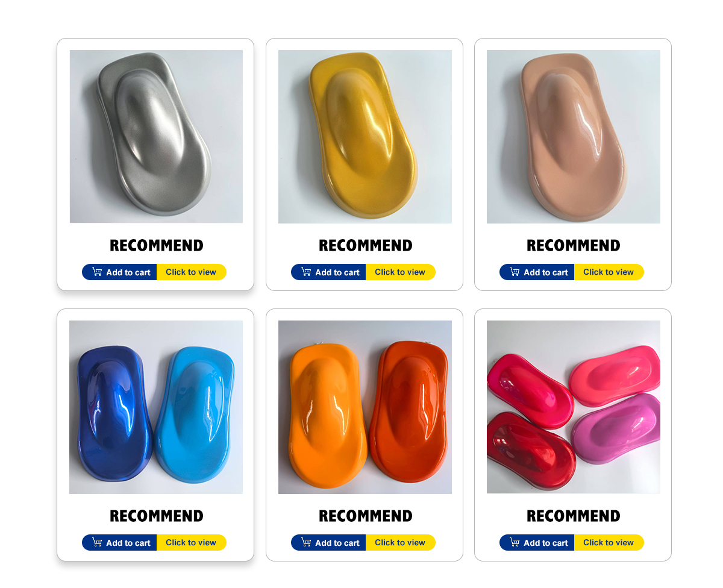Open the four red-pink samples thumbnail

[574, 407]
